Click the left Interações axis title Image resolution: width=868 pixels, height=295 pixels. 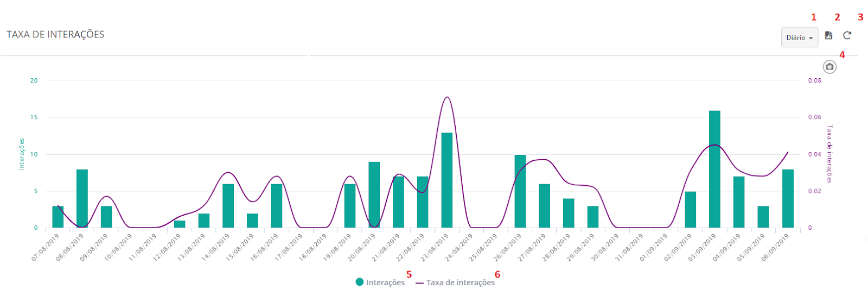tap(22, 154)
